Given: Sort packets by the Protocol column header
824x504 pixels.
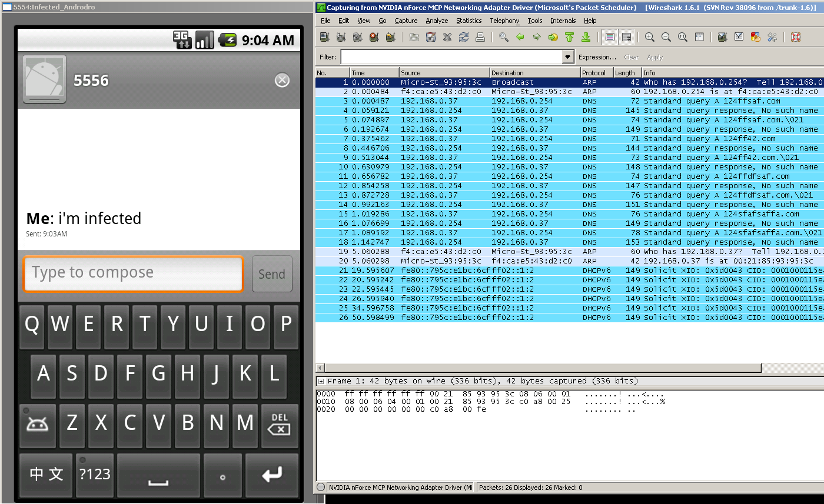Looking at the screenshot, I should pos(596,73).
